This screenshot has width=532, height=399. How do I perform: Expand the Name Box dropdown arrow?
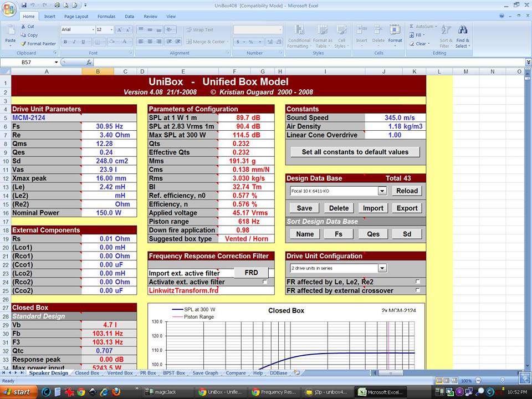57,63
